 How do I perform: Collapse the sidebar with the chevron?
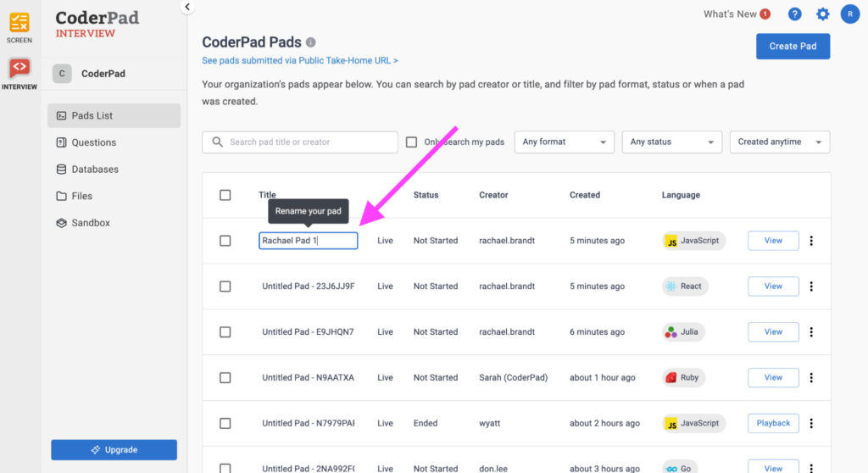point(188,8)
